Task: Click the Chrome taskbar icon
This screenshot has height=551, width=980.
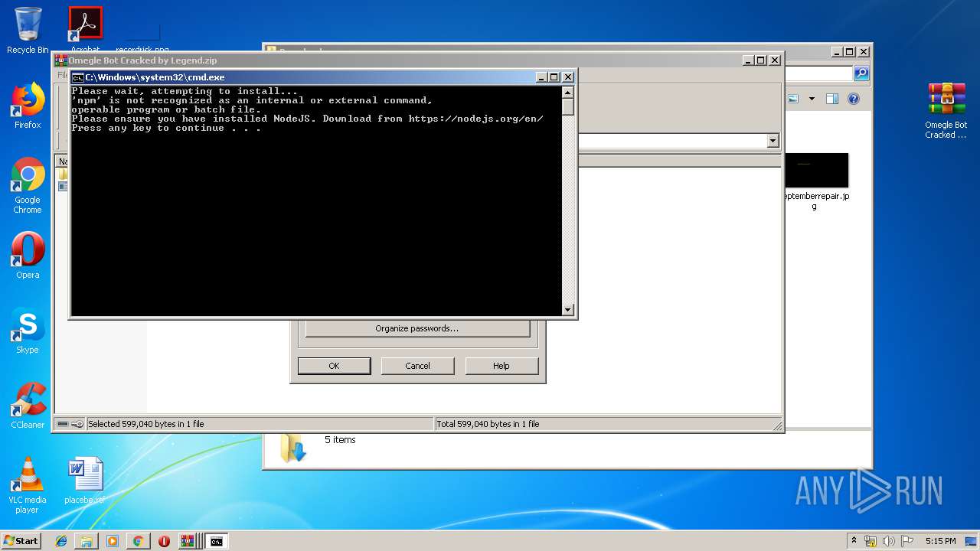Action: click(x=138, y=541)
